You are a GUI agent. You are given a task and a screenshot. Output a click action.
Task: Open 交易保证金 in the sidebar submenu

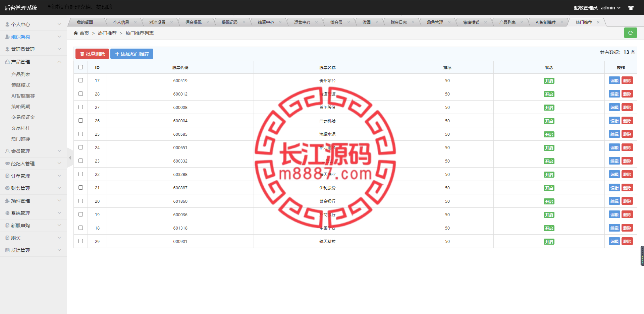[23, 117]
